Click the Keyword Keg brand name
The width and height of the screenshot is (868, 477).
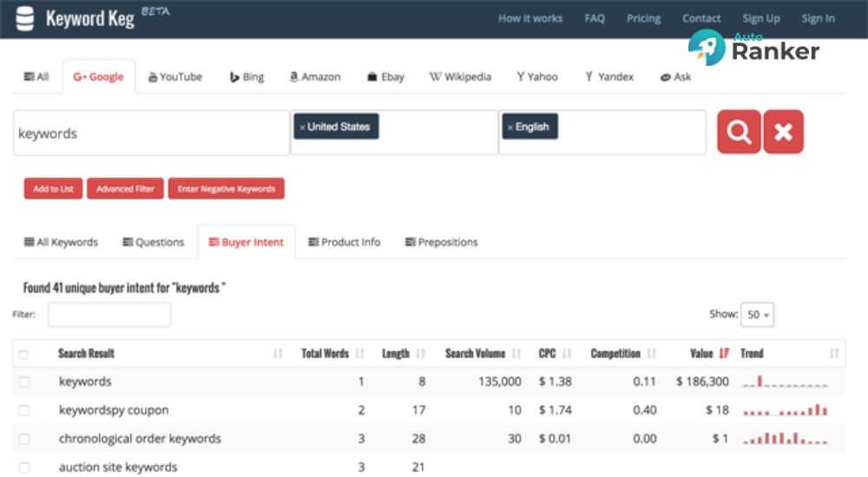pyautogui.click(x=90, y=19)
